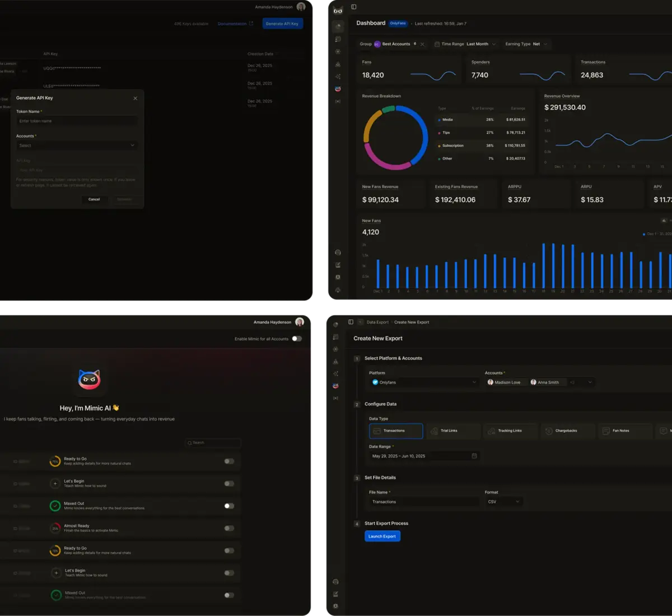Click Cancel in the Generate API Key dialog
This screenshot has width=672, height=616.
(x=94, y=199)
